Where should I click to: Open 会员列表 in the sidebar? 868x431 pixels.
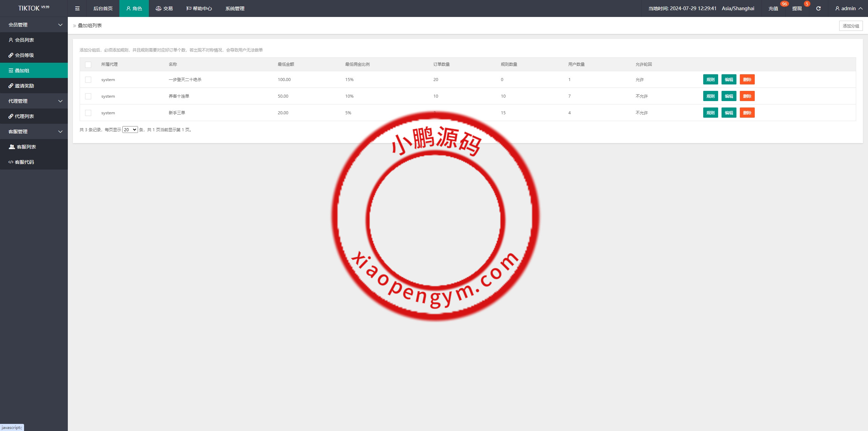coord(24,40)
